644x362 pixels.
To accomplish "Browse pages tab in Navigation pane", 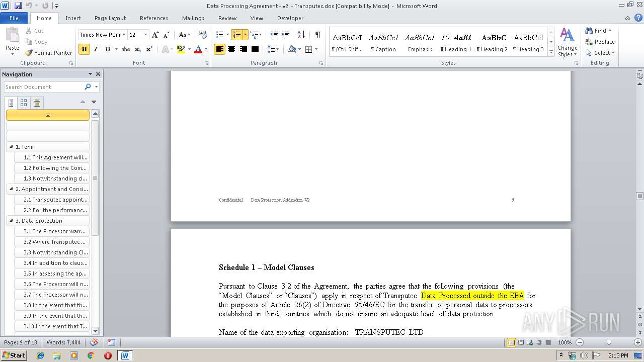I will pos(24,103).
